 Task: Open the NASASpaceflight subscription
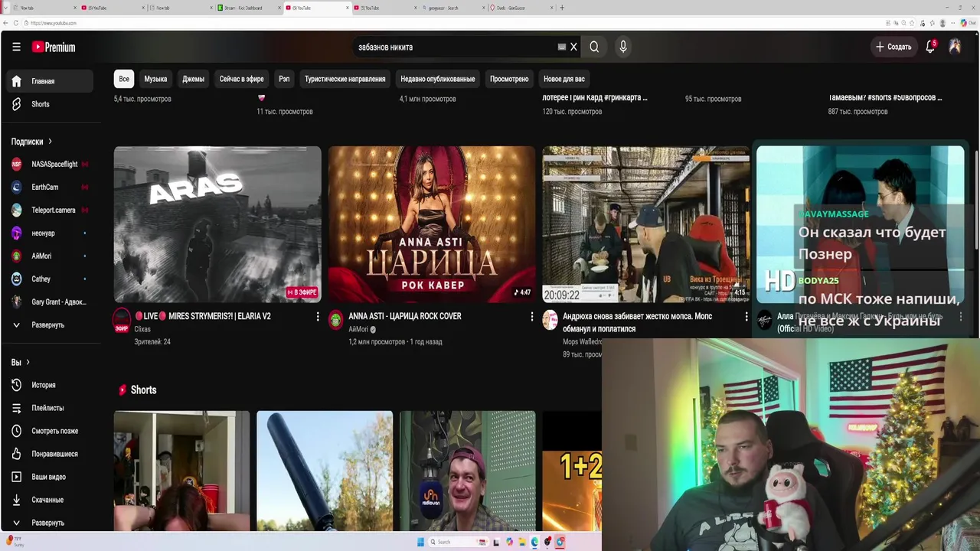(50, 164)
